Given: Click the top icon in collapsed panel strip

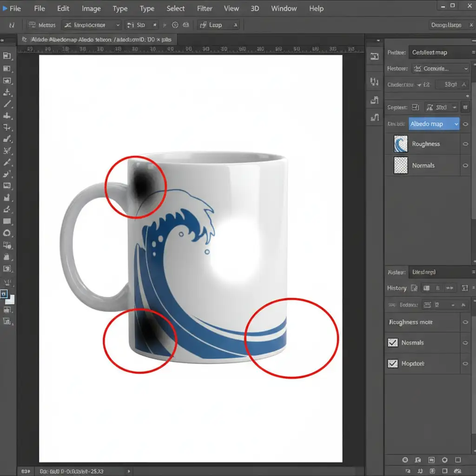Looking at the screenshot, I should click(374, 56).
